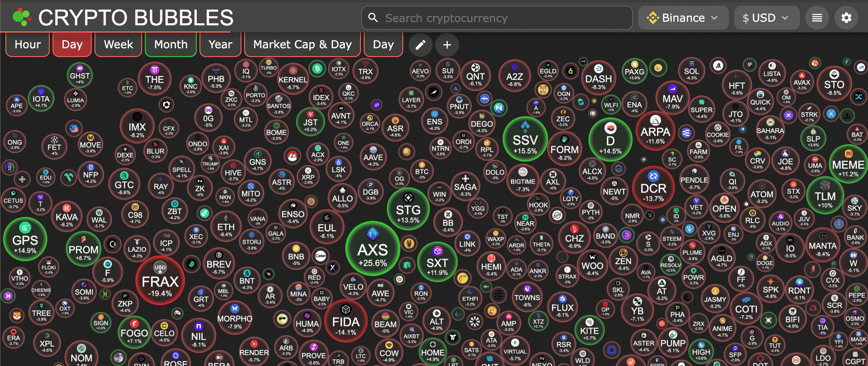Click the plus add chart icon
This screenshot has width=868, height=366.
(x=447, y=44)
